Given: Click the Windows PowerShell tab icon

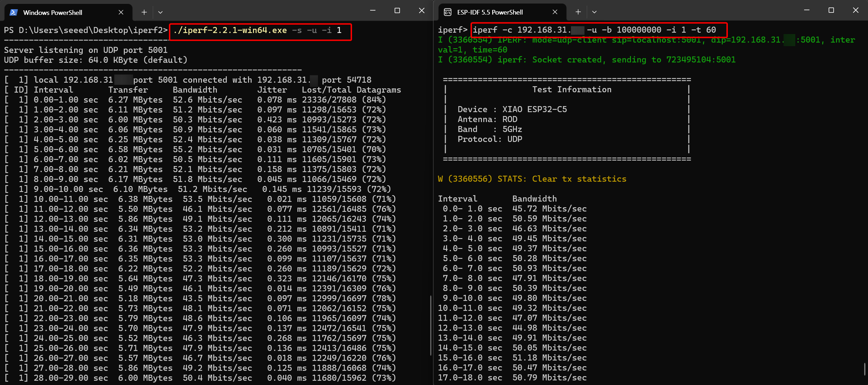Looking at the screenshot, I should point(13,12).
